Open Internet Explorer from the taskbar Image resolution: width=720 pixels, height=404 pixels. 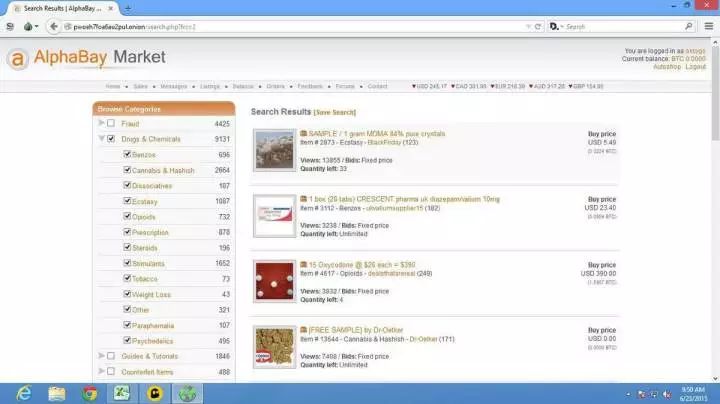click(22, 393)
